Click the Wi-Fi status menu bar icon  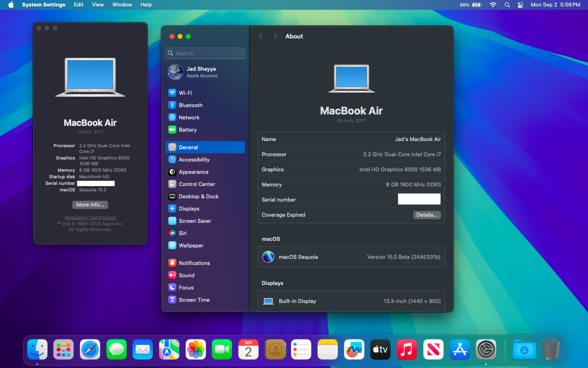493,5
